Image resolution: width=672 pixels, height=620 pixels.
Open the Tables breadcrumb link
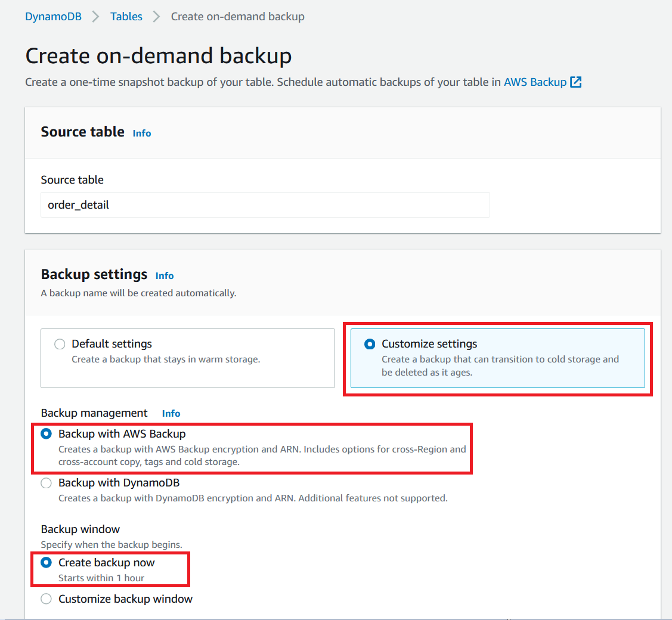(126, 16)
